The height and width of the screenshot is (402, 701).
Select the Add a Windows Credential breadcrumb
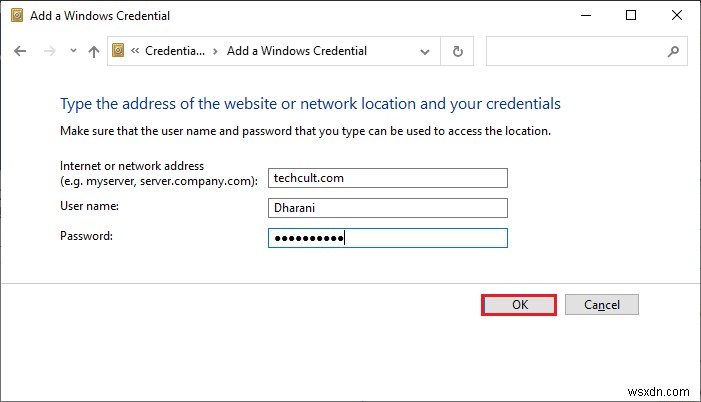[x=296, y=51]
